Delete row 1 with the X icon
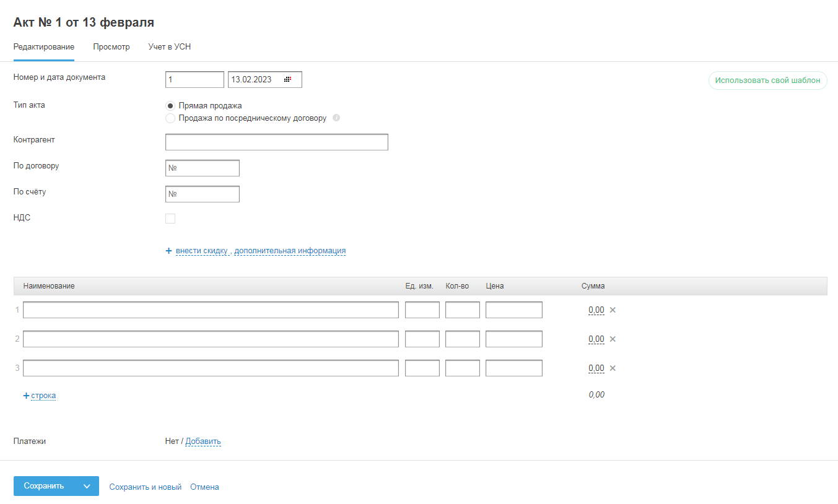The image size is (838, 504). [x=613, y=310]
